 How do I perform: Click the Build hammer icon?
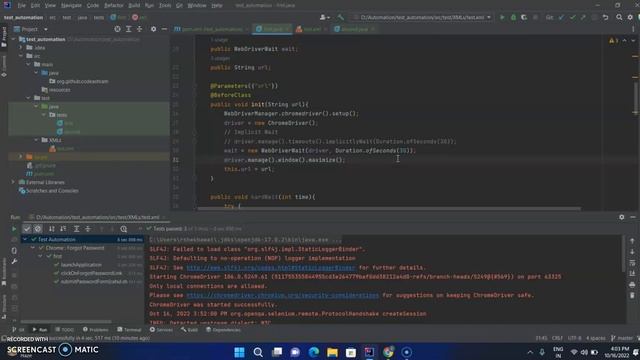tap(340, 18)
